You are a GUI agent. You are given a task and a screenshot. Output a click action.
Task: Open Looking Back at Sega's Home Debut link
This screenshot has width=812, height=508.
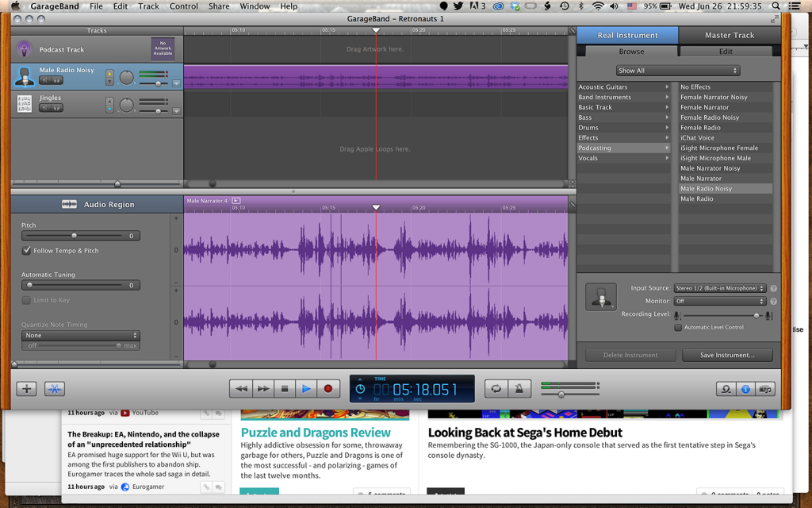pos(525,433)
